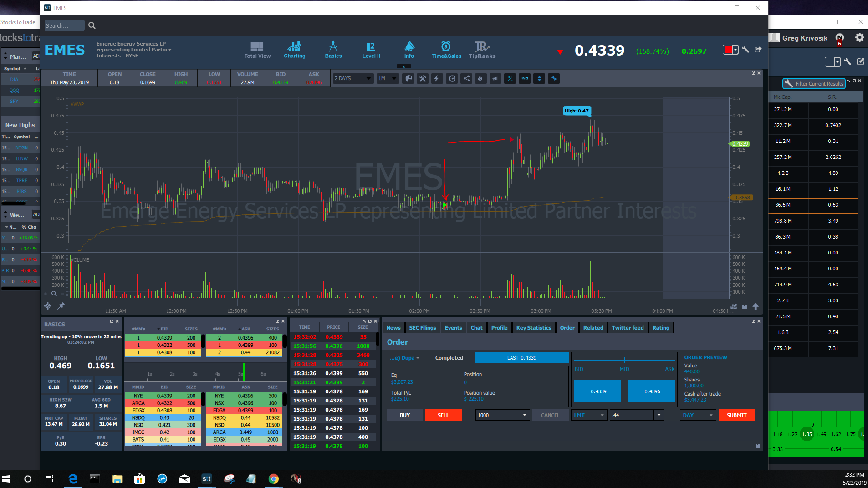The image size is (868, 488).
Task: Switch to the News tab
Action: coord(393,328)
